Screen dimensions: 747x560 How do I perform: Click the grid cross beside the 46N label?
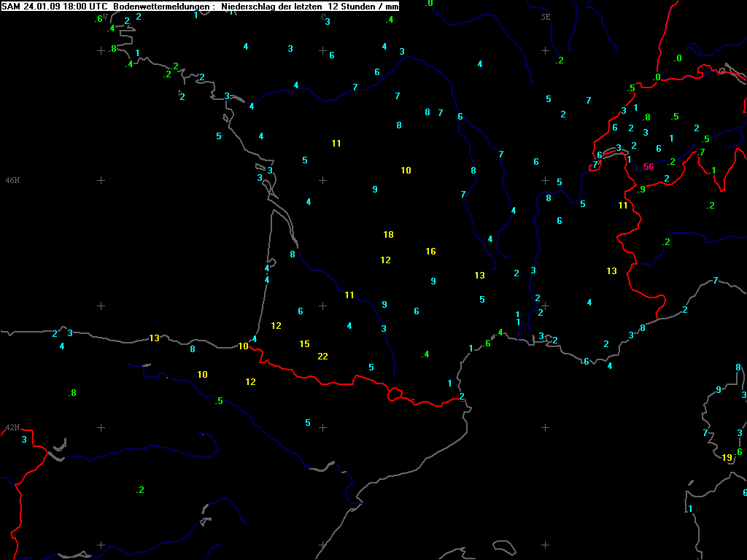[101, 180]
